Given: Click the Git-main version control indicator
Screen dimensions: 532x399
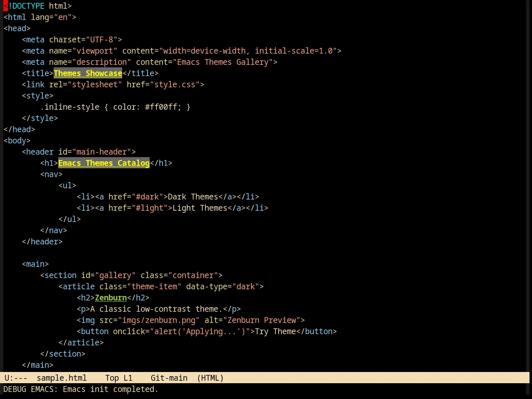Looking at the screenshot, I should [x=169, y=378].
